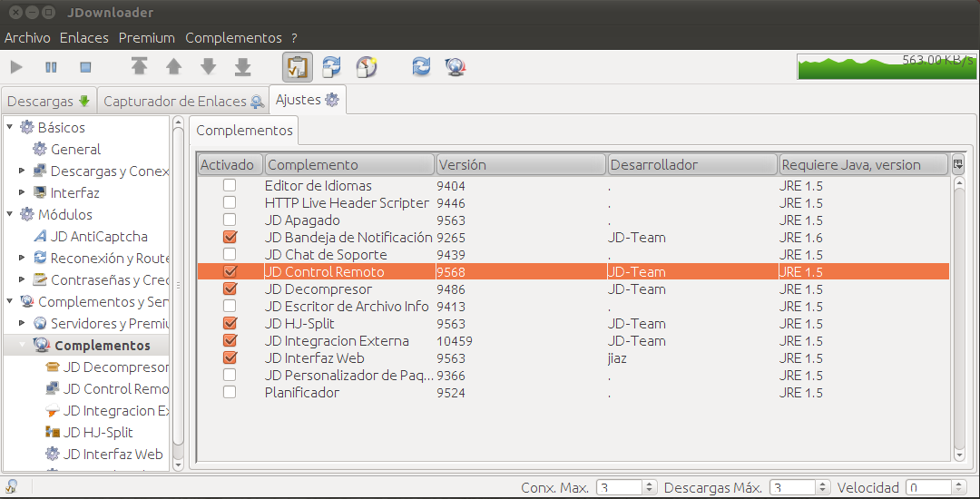Toggle auto reconnect icon in toolbar
This screenshot has height=499, width=980.
(x=332, y=66)
